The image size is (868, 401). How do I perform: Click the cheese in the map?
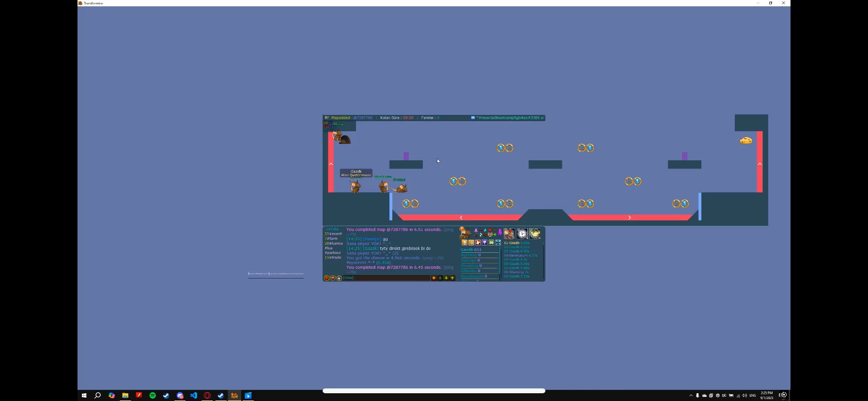(x=746, y=140)
